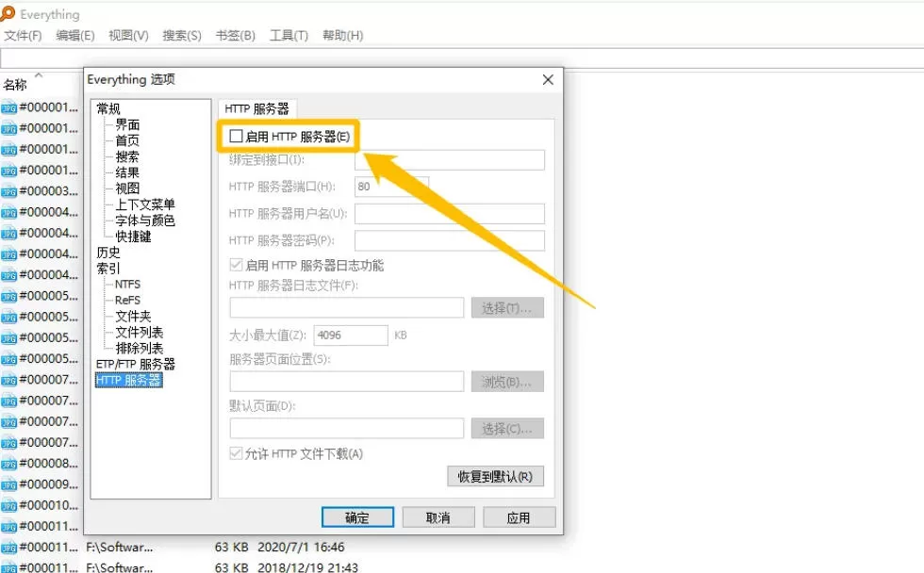Click date cell 2018/12/19 21:43
The image size is (924, 573).
pos(307,567)
